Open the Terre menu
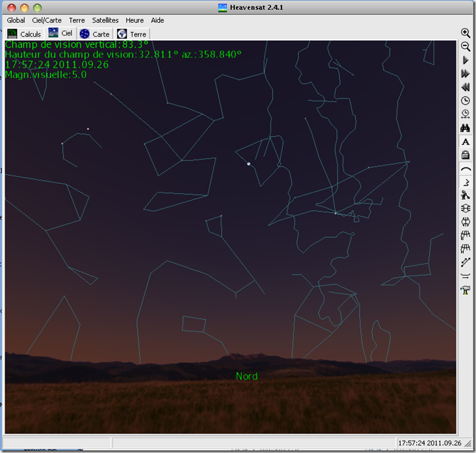The image size is (476, 453). (x=77, y=20)
